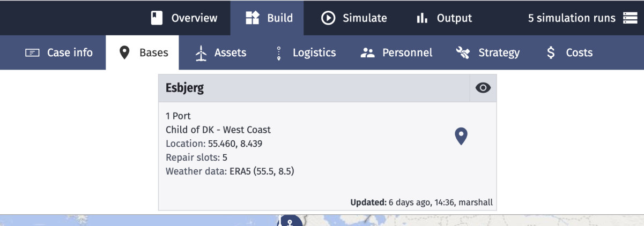The height and width of the screenshot is (226, 644).
Task: Click the Build blocks icon
Action: 252,18
